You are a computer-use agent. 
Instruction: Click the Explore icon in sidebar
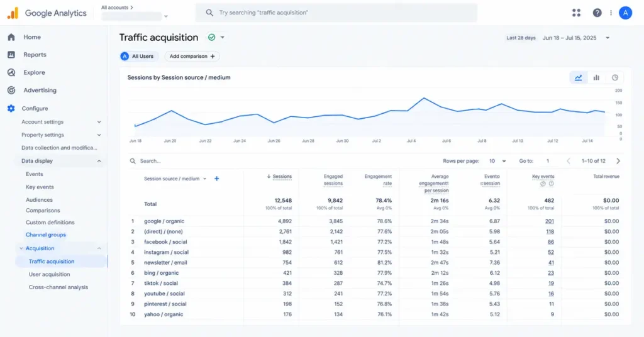click(11, 72)
